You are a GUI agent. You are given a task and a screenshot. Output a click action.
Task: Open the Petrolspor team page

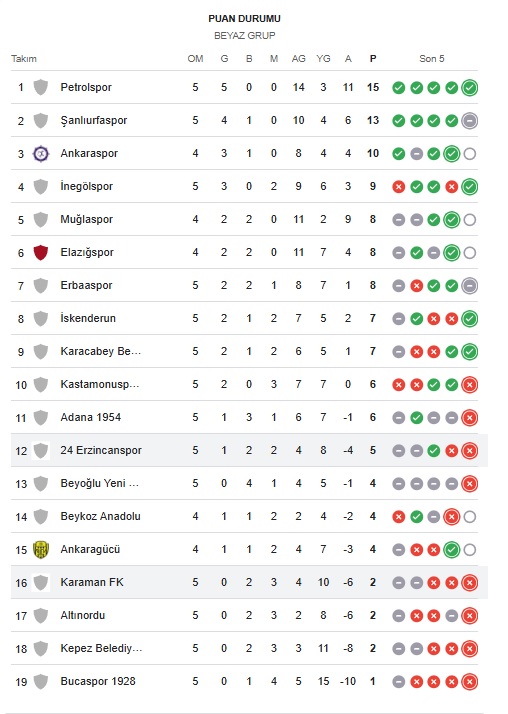tap(86, 87)
